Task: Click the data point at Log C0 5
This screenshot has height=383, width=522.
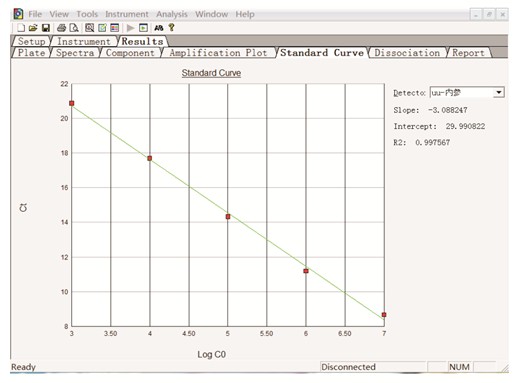Action: 228,217
